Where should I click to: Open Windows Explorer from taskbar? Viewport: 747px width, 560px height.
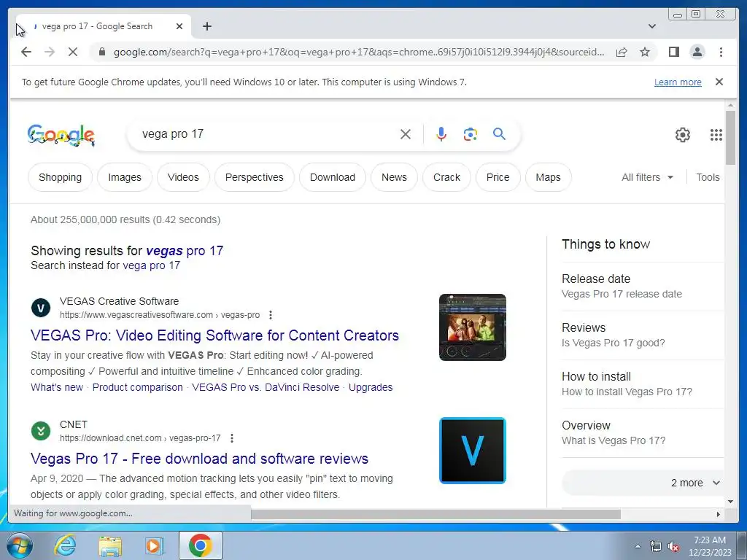coord(110,545)
